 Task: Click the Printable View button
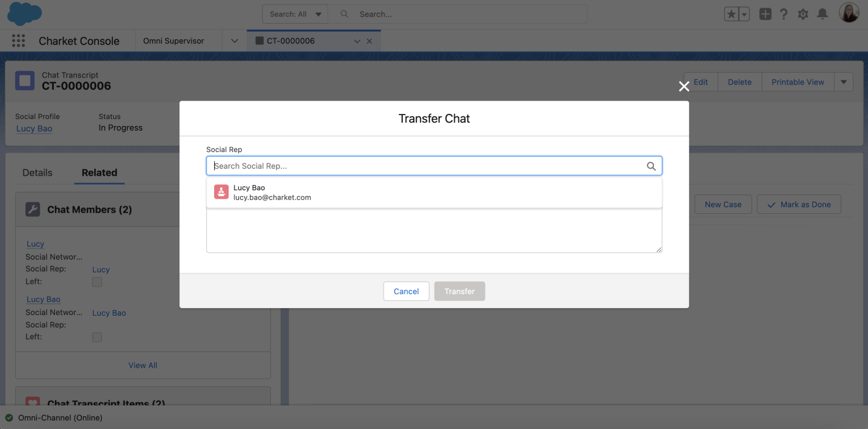(797, 82)
